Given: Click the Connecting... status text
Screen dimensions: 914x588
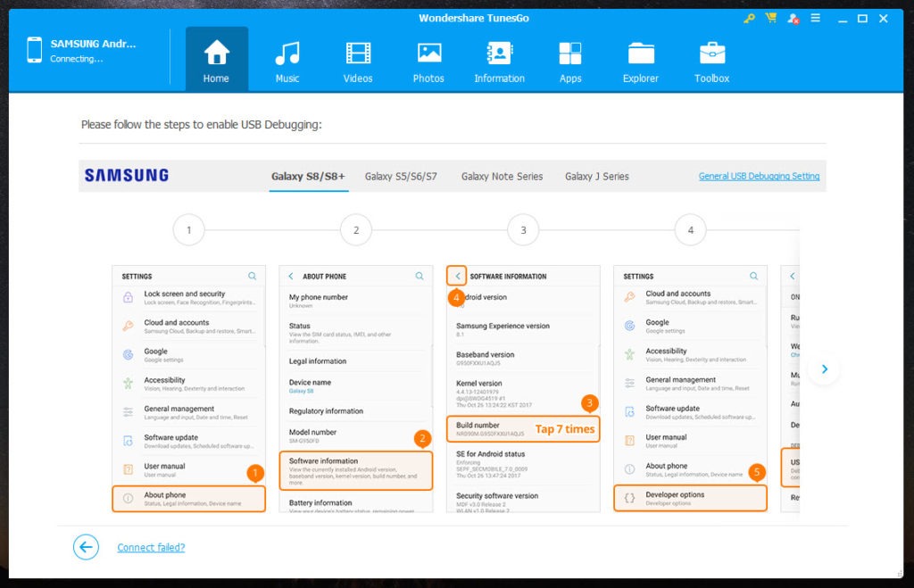Looking at the screenshot, I should coord(77,59).
